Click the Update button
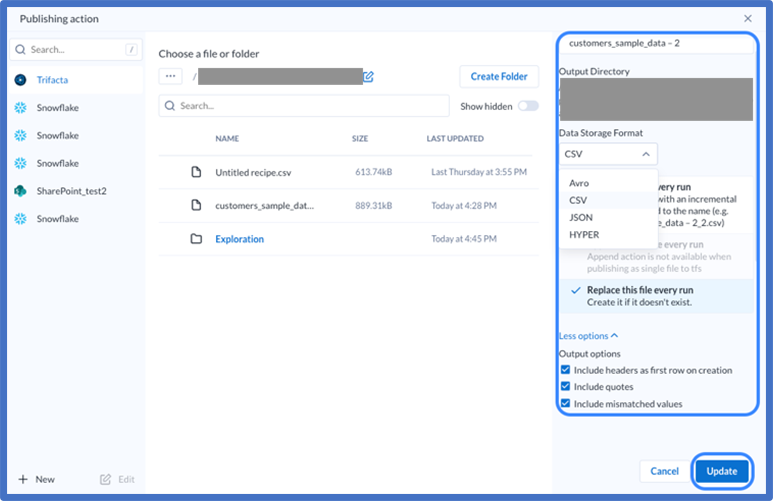The image size is (773, 501). pos(722,471)
